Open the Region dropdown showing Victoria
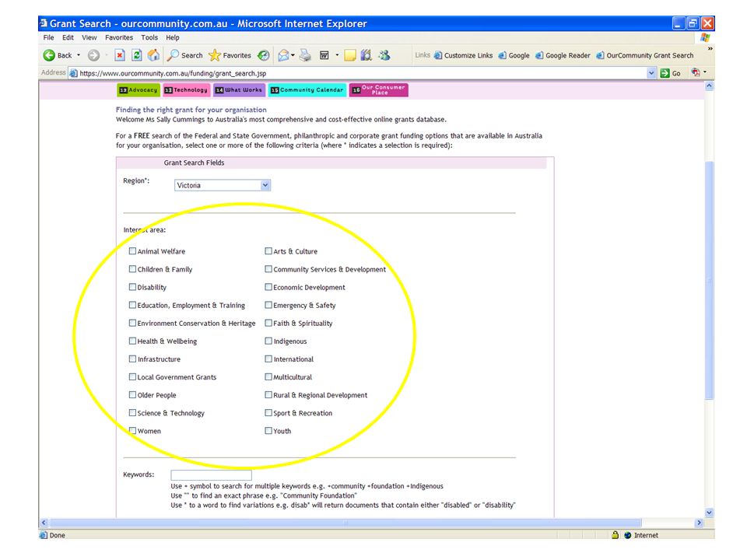The width and height of the screenshot is (747, 560). pyautogui.click(x=223, y=185)
